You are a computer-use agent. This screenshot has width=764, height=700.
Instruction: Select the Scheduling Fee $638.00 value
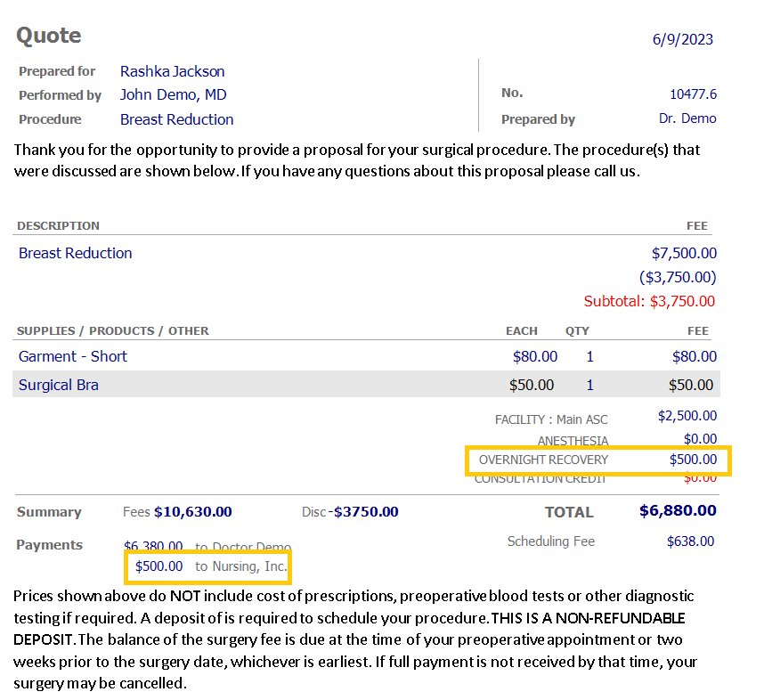690,541
